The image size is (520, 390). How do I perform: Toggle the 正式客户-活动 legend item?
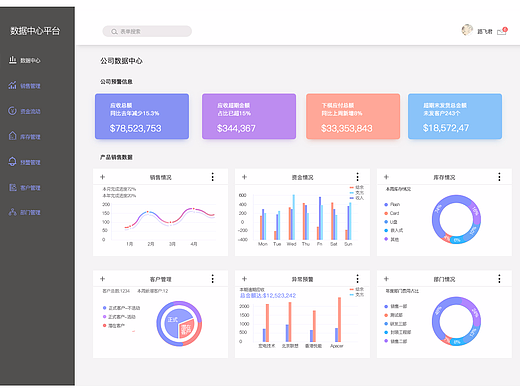(119, 317)
